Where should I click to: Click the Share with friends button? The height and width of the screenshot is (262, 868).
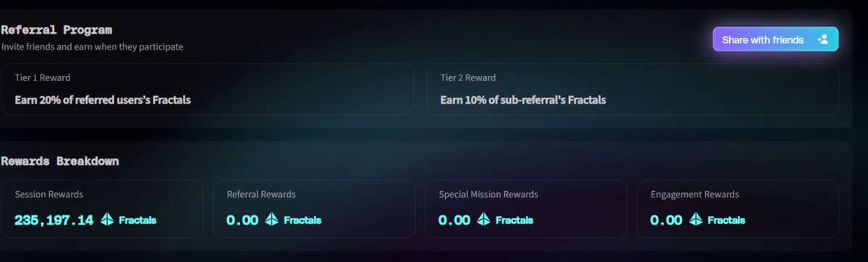[775, 39]
